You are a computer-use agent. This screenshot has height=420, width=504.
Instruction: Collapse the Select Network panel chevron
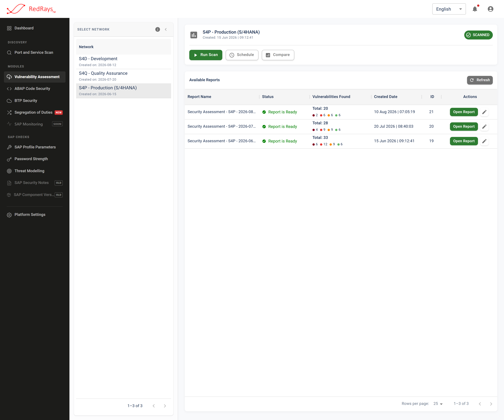pos(166,29)
